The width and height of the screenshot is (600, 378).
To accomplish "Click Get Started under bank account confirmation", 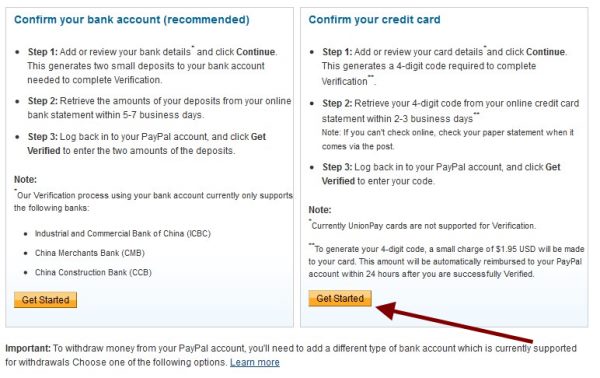I will click(45, 300).
